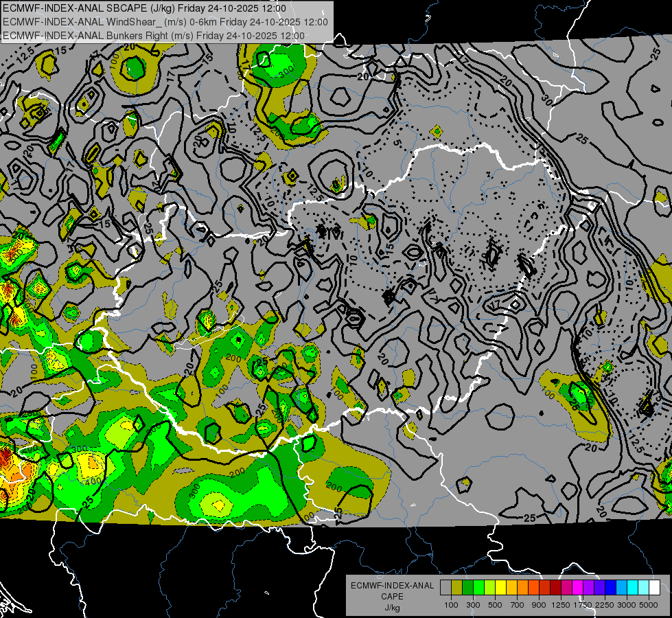Click the legend tick label 700
Image resolution: width=672 pixels, height=618 pixels.
[517, 605]
